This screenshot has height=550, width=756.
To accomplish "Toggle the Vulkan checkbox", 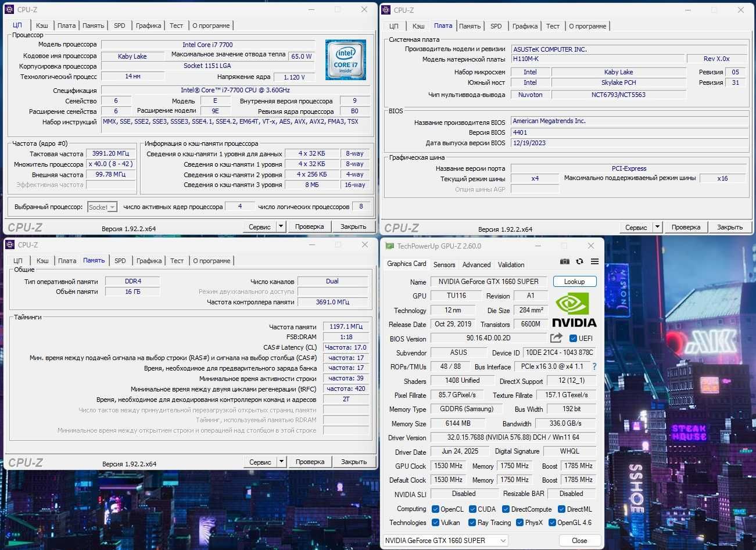I will pos(435,523).
